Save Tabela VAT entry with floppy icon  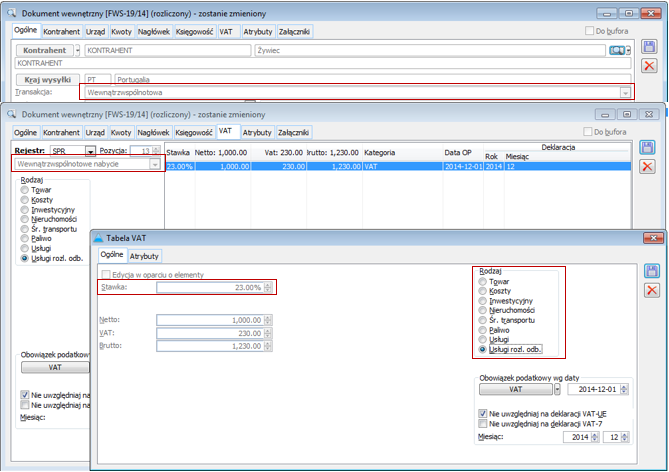click(652, 271)
